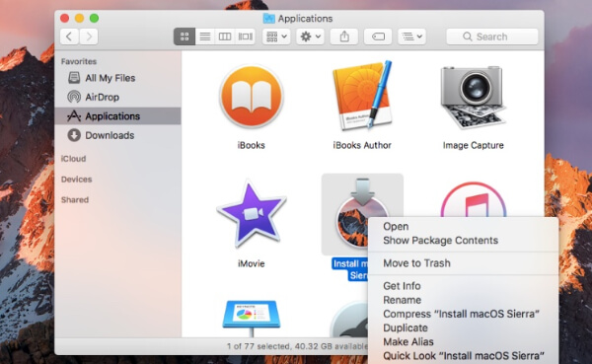Select the iTunes music note icon

(x=474, y=199)
